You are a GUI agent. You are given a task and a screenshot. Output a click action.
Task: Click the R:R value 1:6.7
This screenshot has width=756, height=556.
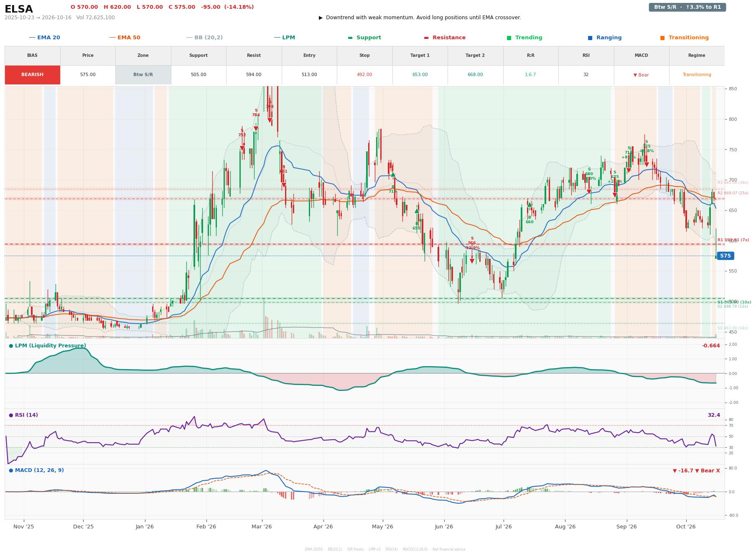tap(531, 75)
